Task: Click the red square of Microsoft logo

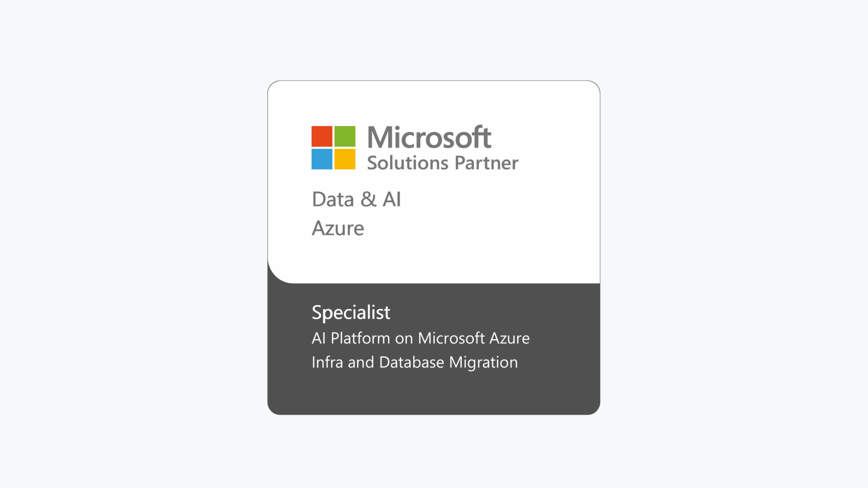Action: (x=322, y=136)
